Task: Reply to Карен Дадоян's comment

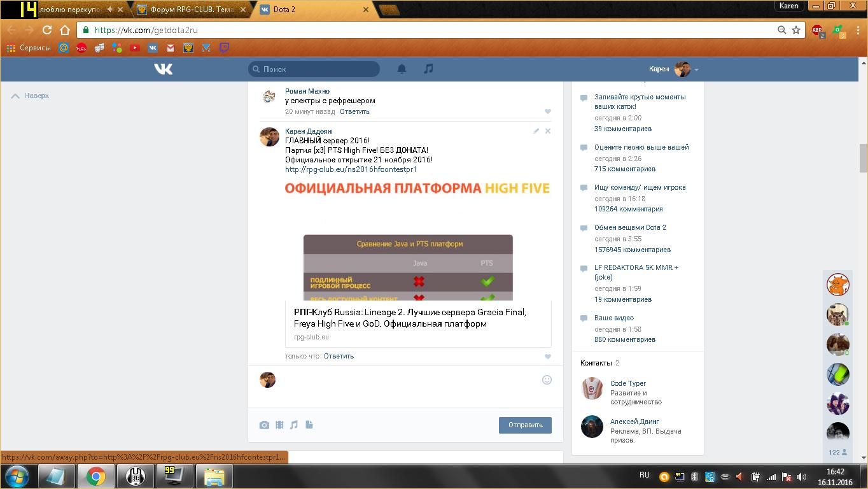Action: [x=339, y=356]
